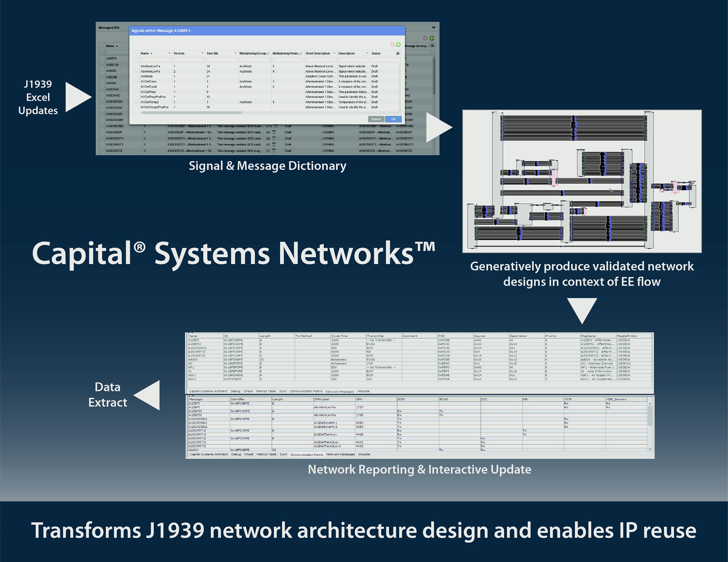Click details icon in A1SCREGT1 row
728x562 pixels.
[274, 138]
